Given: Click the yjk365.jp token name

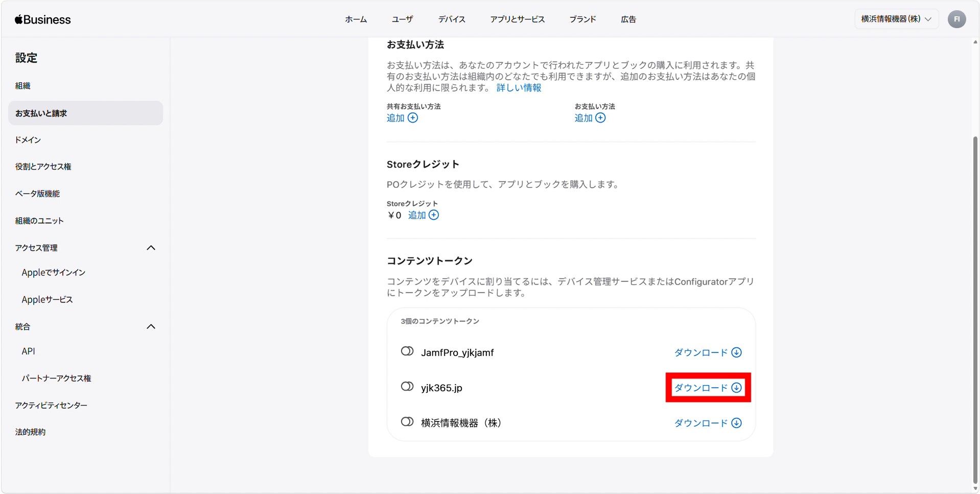Looking at the screenshot, I should (441, 388).
